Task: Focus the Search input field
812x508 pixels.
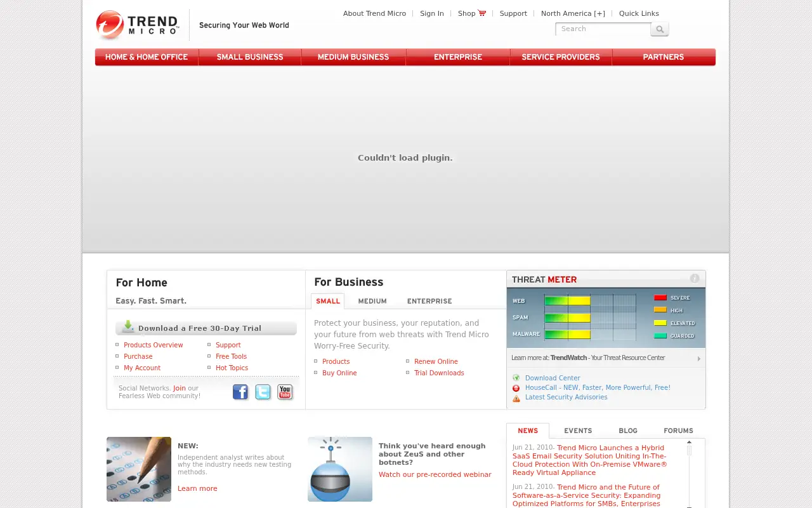Action: 603,29
